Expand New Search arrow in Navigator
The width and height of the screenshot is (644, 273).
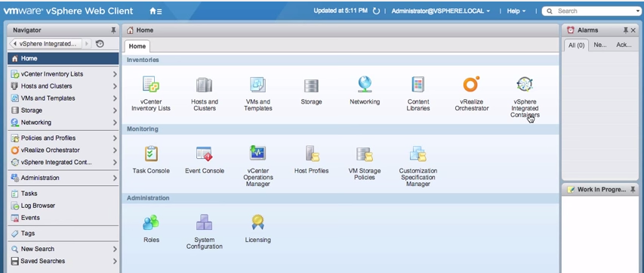[x=115, y=249]
